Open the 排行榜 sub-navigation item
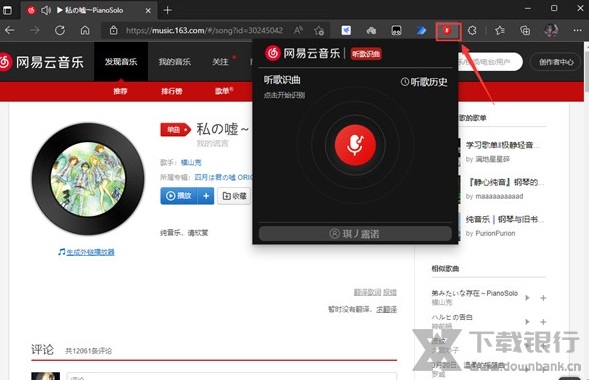Image resolution: width=589 pixels, height=380 pixels. click(x=172, y=91)
